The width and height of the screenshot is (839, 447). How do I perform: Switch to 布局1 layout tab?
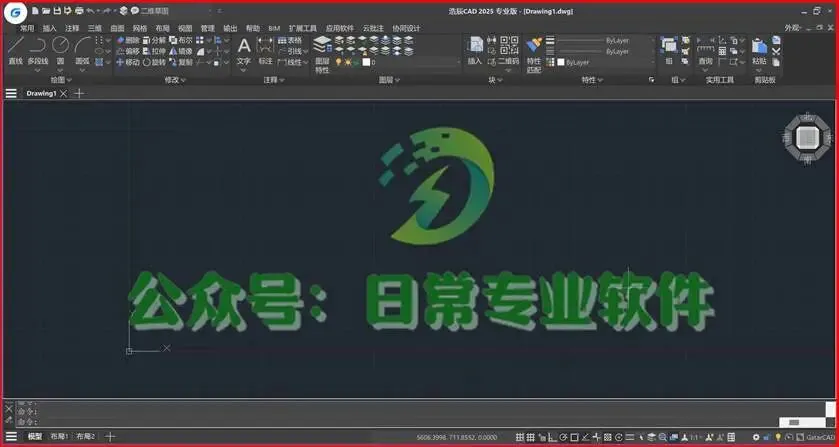(x=59, y=437)
